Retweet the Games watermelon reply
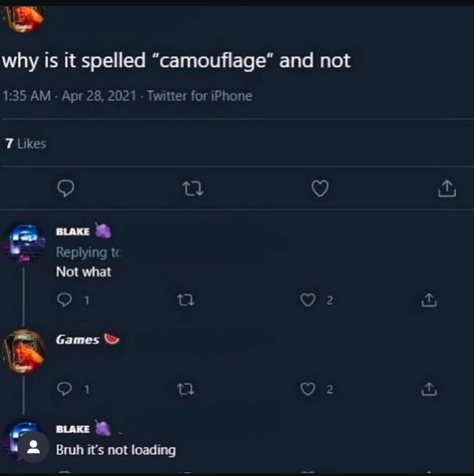Viewport: 474px width, 476px height. pos(186,390)
